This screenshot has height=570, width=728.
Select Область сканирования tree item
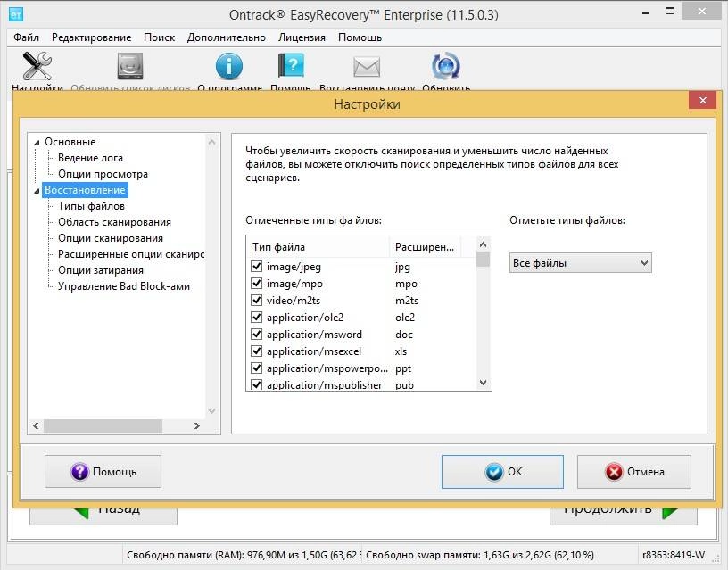point(115,222)
